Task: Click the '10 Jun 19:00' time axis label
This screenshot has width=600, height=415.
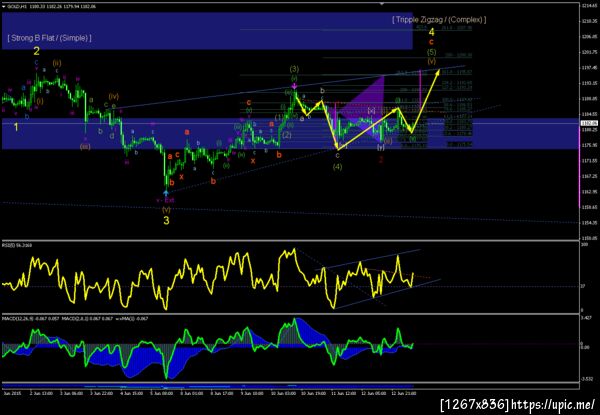Action: coord(314,393)
